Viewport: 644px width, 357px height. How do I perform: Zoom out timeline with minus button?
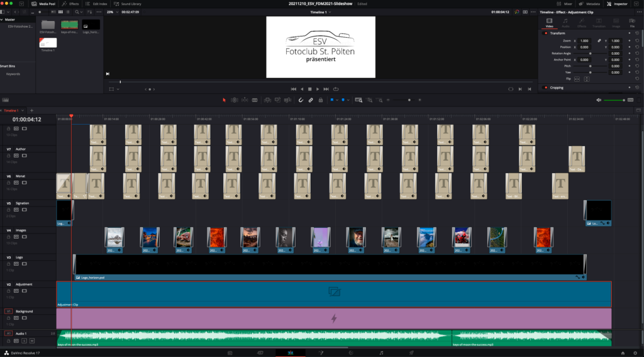pos(388,100)
